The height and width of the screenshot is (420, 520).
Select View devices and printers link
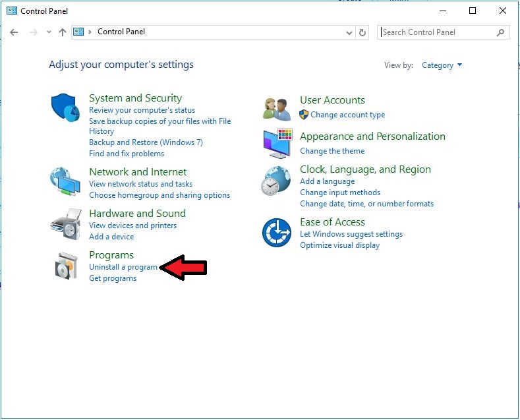point(132,225)
